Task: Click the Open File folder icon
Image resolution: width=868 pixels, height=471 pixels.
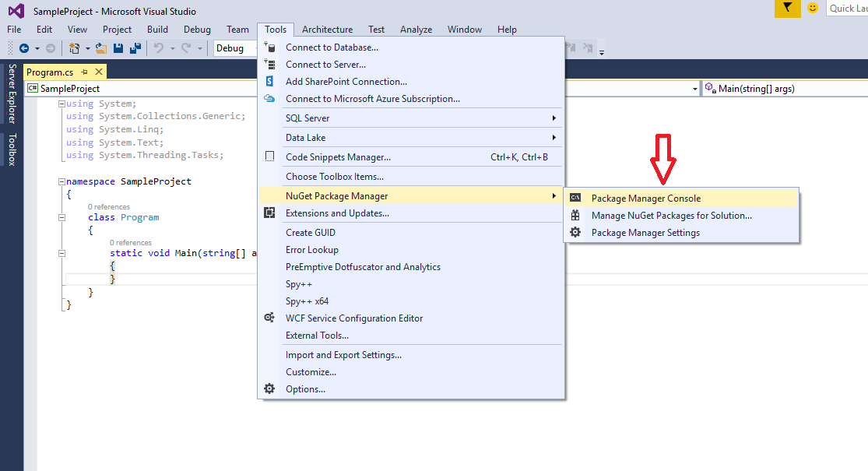Action: (100, 49)
